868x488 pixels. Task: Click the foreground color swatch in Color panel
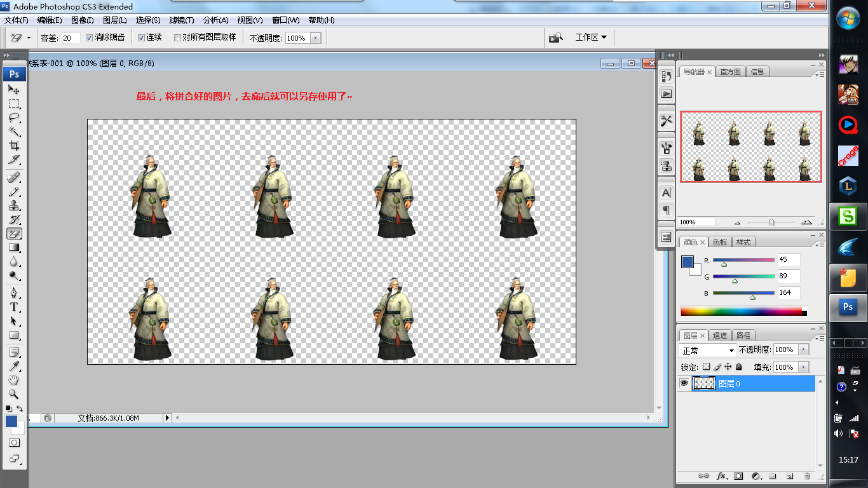[x=688, y=262]
